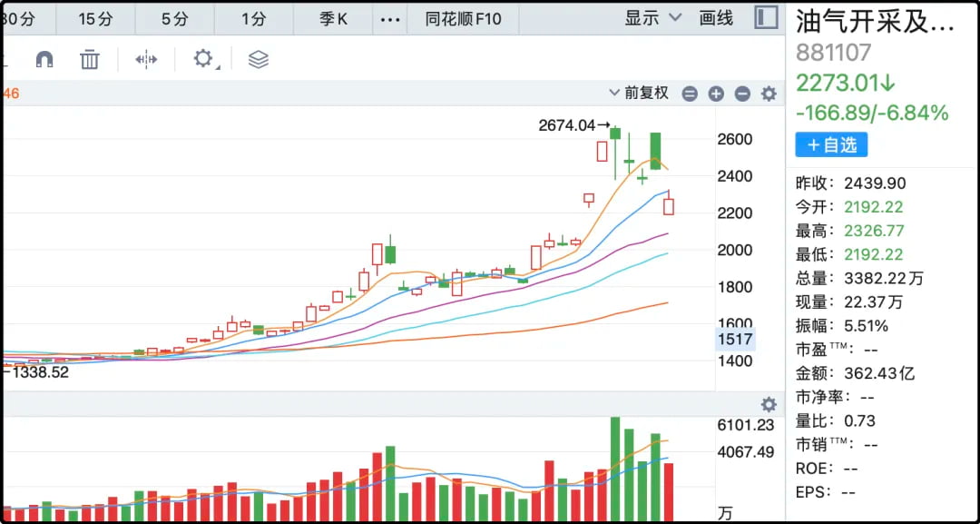Click the 6101.23 volume axis label

746,425
